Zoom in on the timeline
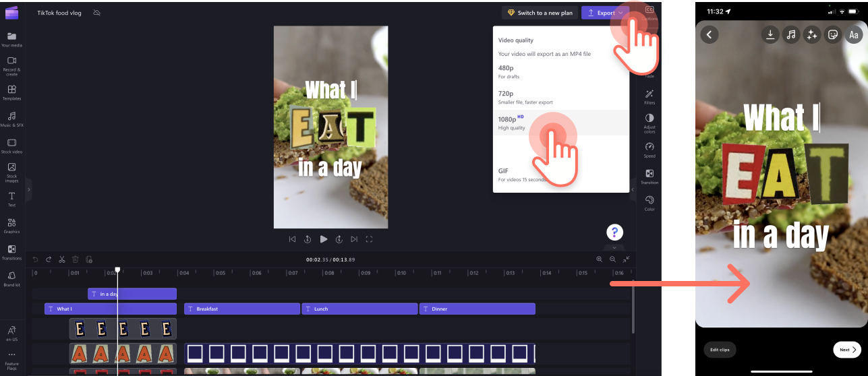The image size is (868, 376). (599, 259)
